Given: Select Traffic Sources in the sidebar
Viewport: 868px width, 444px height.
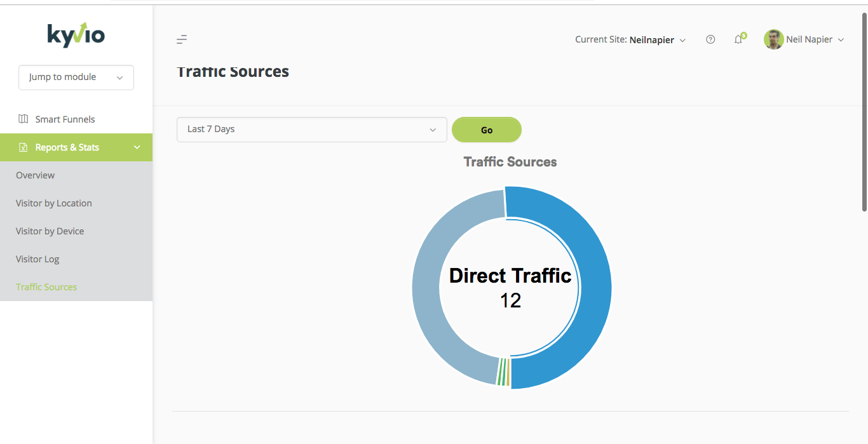Looking at the screenshot, I should point(46,287).
